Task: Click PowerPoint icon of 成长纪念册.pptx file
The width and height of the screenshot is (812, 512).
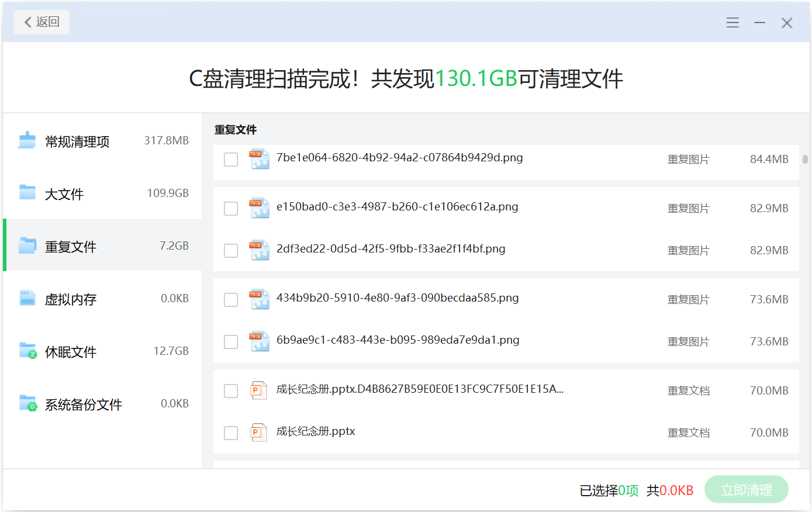Action: pyautogui.click(x=258, y=433)
